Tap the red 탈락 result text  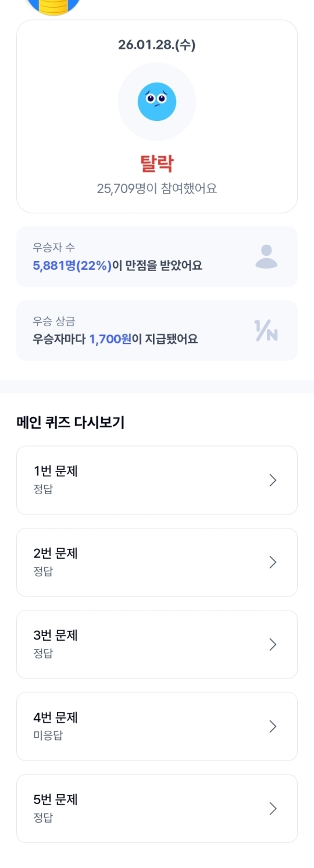click(157, 163)
